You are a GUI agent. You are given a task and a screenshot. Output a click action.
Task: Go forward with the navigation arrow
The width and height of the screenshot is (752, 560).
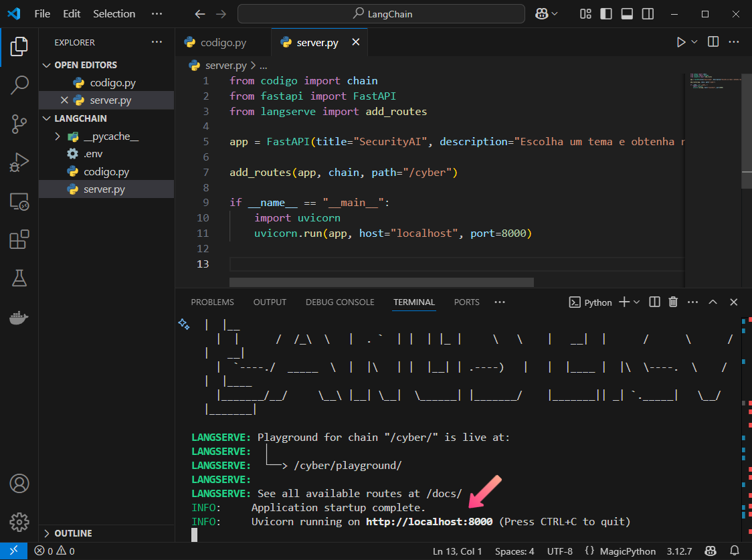pyautogui.click(x=221, y=14)
